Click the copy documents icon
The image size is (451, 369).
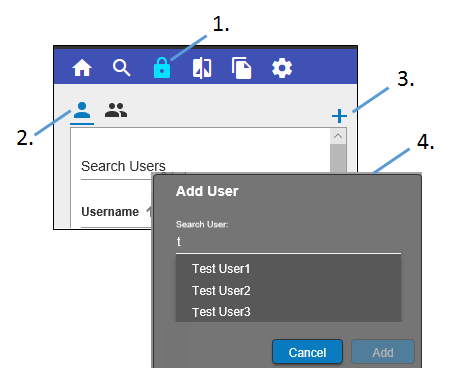click(241, 68)
